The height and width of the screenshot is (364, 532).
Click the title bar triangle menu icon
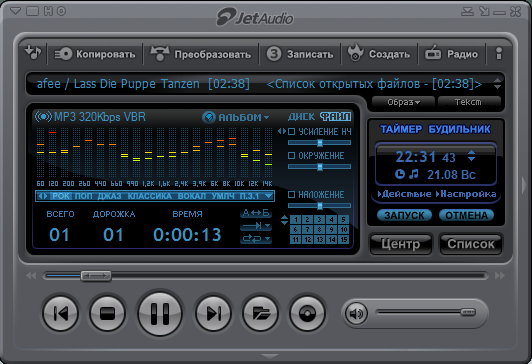click(x=15, y=11)
